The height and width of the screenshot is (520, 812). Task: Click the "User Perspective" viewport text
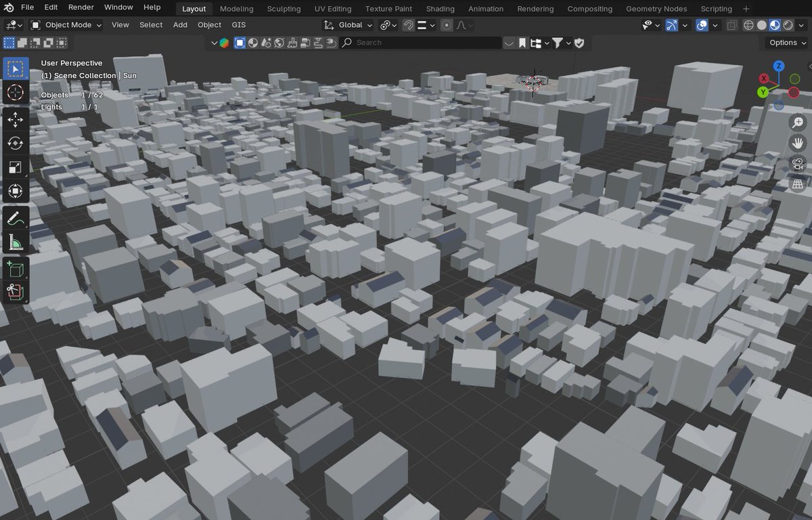click(x=72, y=63)
